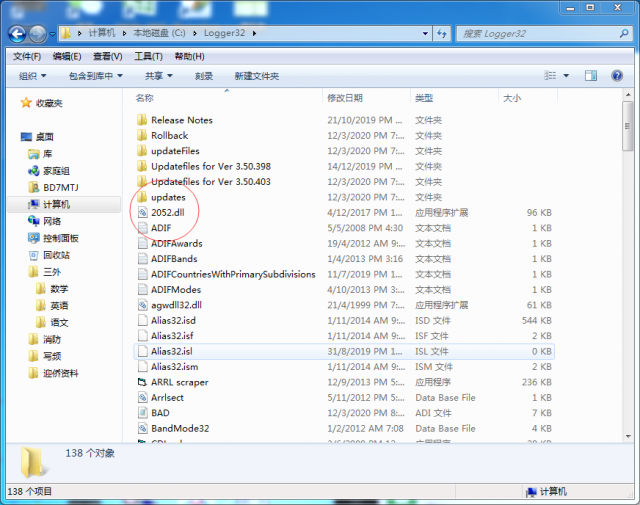Click the BAD ADI file icon
The image size is (640, 505).
pyautogui.click(x=142, y=413)
